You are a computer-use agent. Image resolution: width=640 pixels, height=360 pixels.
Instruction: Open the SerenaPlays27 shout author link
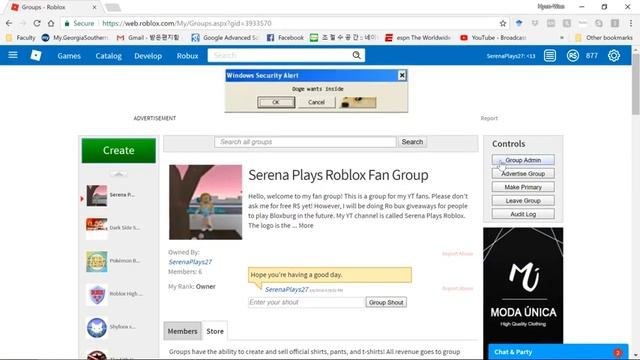[287, 289]
